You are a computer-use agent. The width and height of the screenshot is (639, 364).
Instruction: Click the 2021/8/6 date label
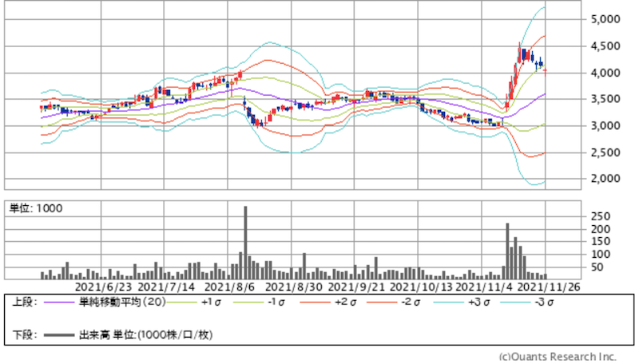click(229, 287)
